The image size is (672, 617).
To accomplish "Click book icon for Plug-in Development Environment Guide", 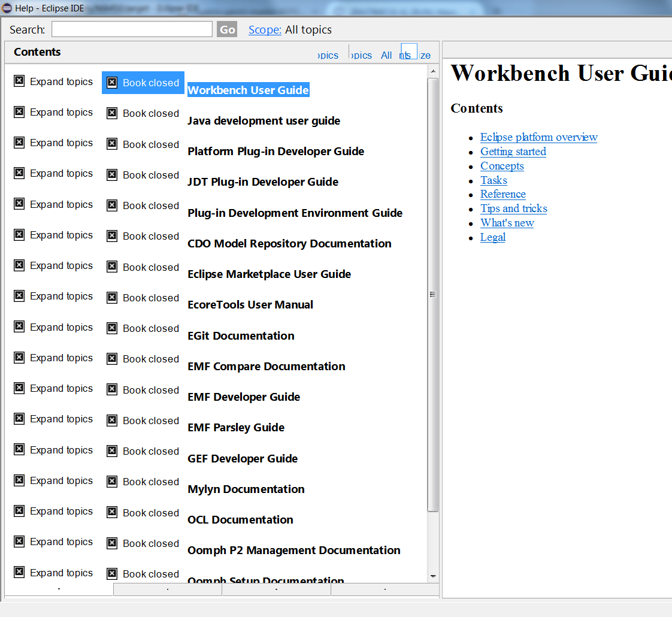I will pos(112,205).
